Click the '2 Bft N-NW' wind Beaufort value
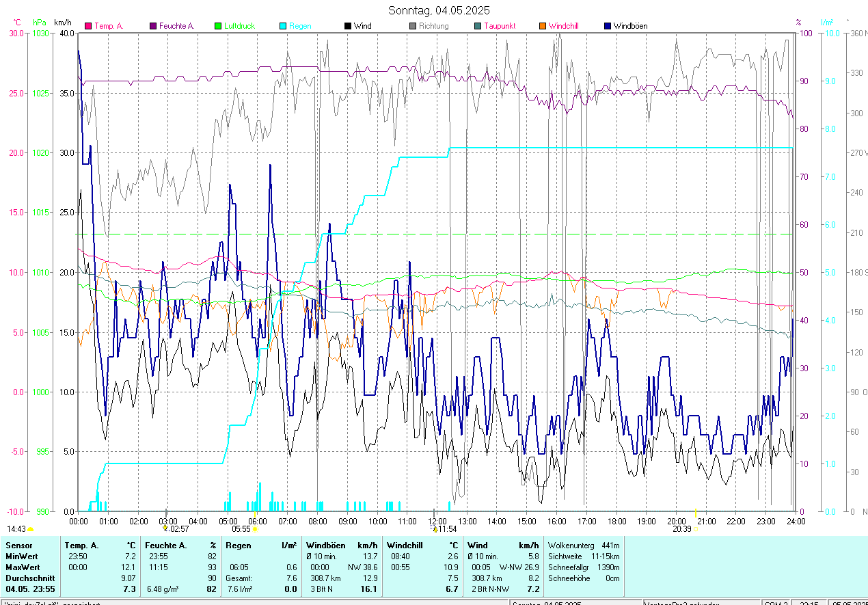This screenshot has height=605, width=868. (x=490, y=589)
